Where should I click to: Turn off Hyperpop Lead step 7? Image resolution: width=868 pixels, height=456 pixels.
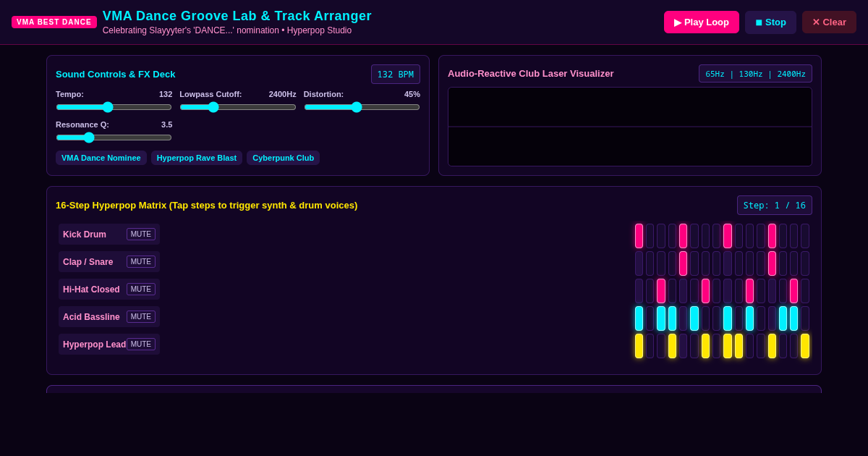click(x=705, y=346)
